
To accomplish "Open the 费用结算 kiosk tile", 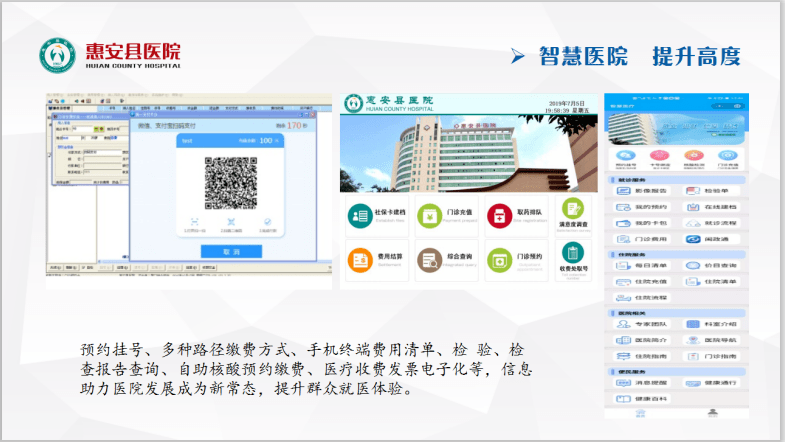I will (376, 260).
